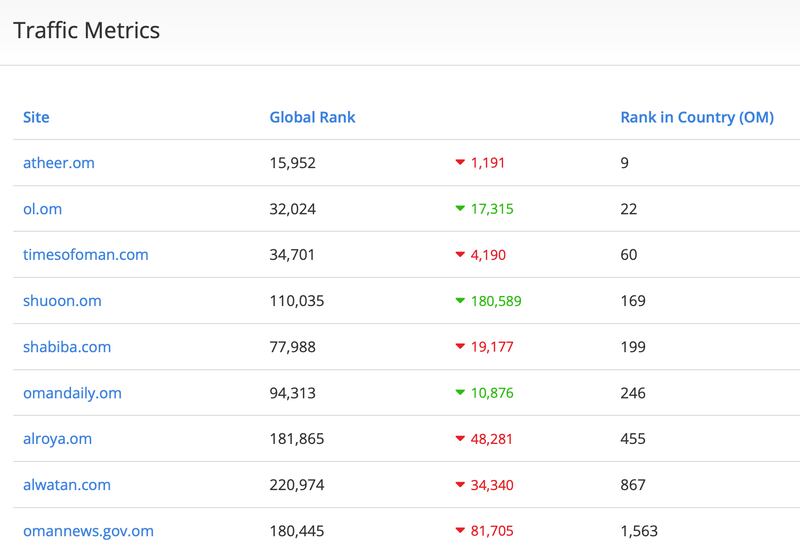800x558 pixels.
Task: Click green arrow beside 17,315
Action: [x=460, y=209]
